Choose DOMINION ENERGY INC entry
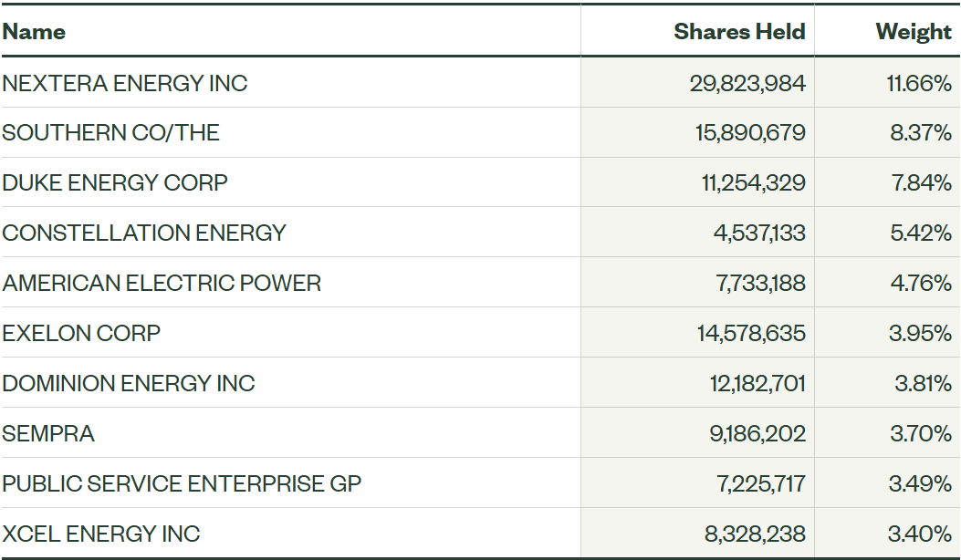961x560 pixels. [x=129, y=383]
